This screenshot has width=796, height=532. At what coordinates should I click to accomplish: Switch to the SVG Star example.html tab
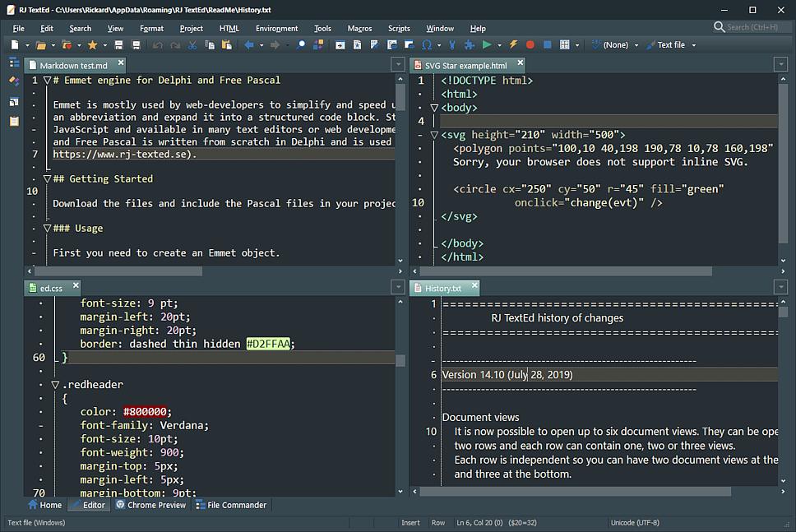click(467, 65)
